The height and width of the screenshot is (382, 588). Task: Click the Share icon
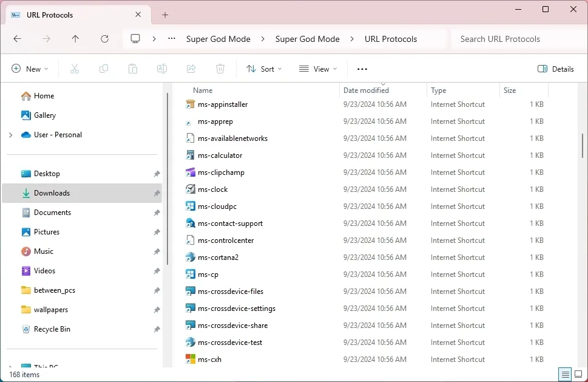[x=191, y=69]
